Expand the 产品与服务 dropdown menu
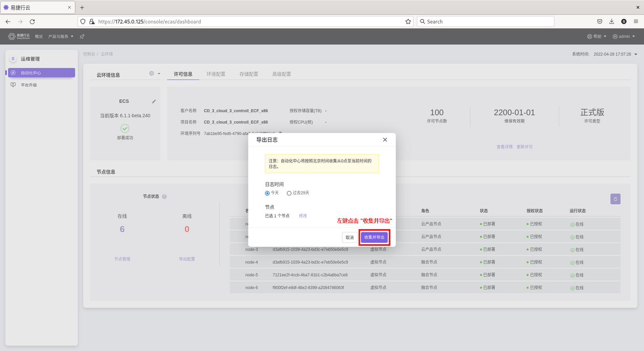Screen dimensions: 644x351 61,37
